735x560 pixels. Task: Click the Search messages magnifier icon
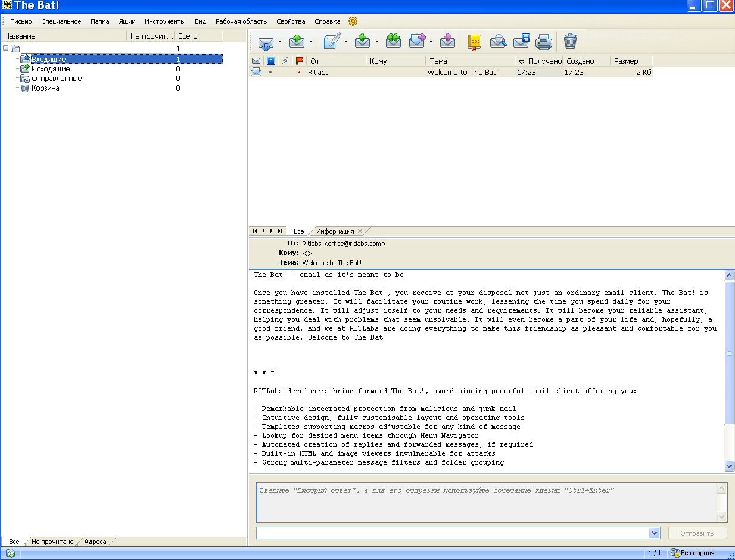coord(498,42)
